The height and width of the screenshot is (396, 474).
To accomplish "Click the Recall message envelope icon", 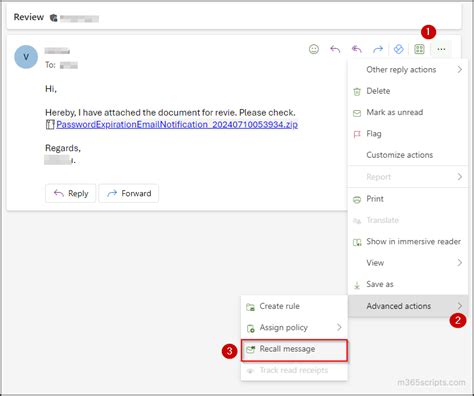I will (x=250, y=350).
